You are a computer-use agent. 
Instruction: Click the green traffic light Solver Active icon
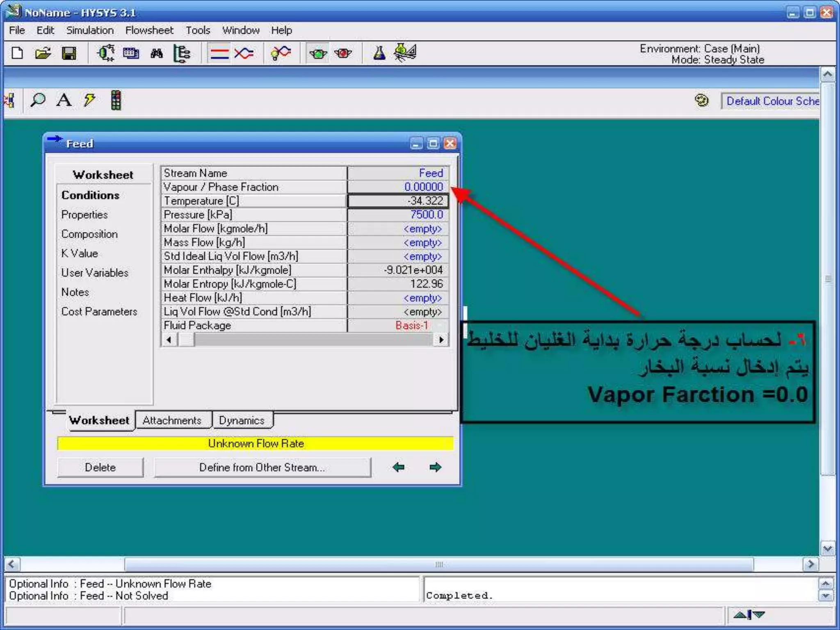318,53
